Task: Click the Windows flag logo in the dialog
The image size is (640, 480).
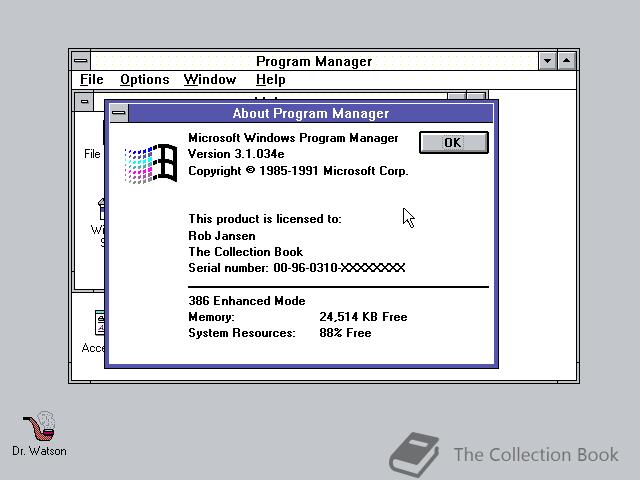Action: [x=151, y=164]
